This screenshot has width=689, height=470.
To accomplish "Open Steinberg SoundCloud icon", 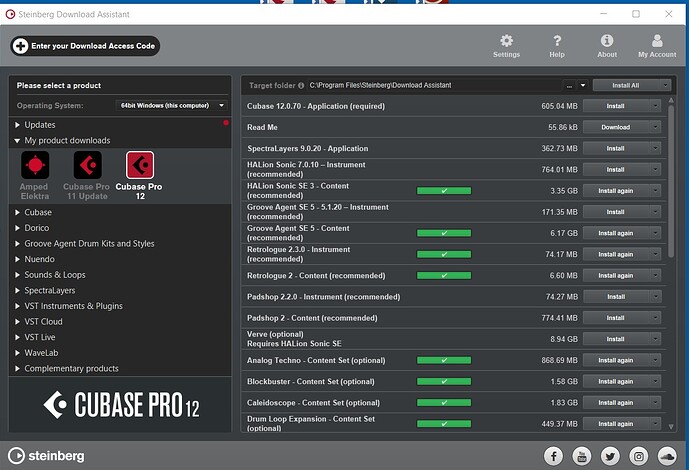I will click(667, 456).
